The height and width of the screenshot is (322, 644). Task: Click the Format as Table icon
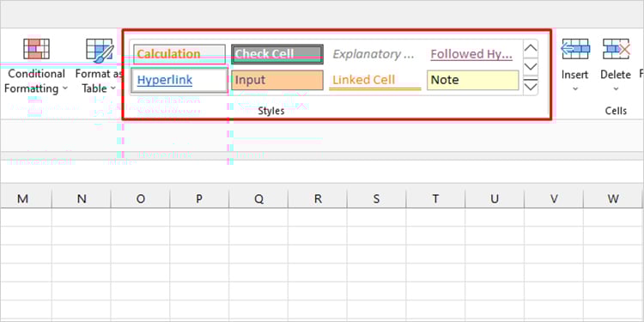(x=100, y=50)
